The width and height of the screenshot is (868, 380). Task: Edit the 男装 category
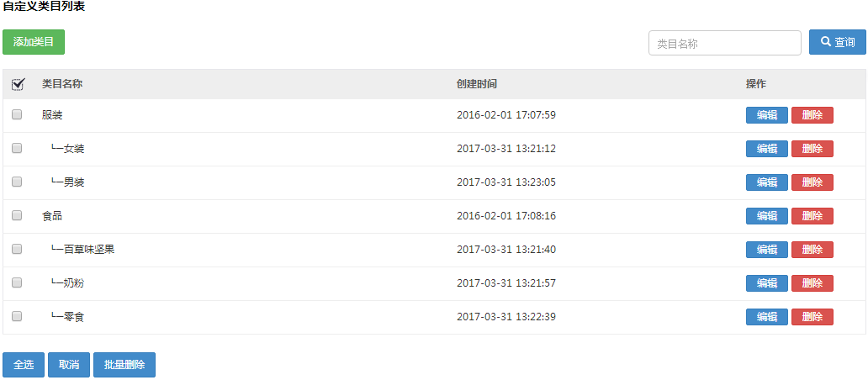click(766, 182)
